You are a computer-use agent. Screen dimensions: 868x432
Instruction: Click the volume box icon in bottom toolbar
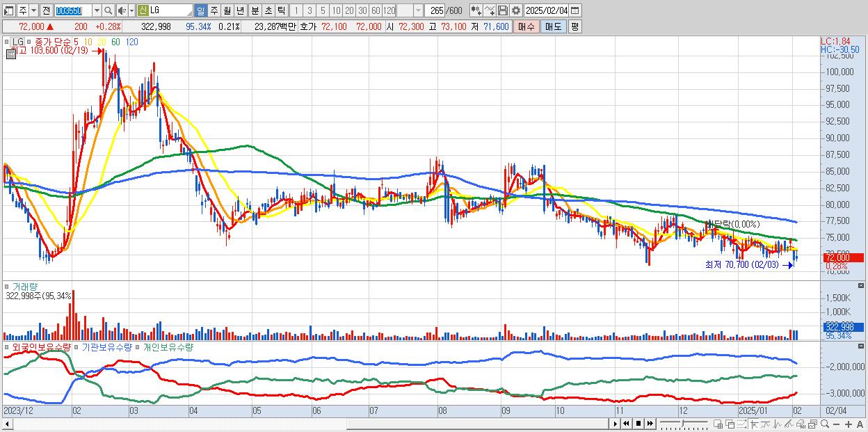pyautogui.click(x=801, y=424)
